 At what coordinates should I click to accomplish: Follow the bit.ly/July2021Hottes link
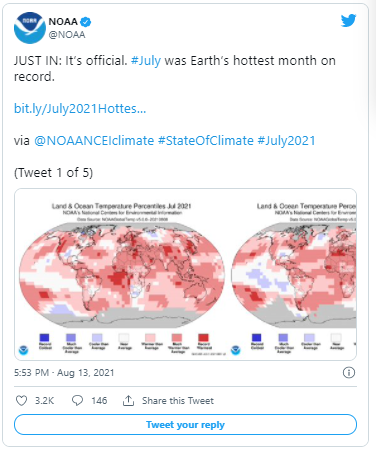(80, 109)
